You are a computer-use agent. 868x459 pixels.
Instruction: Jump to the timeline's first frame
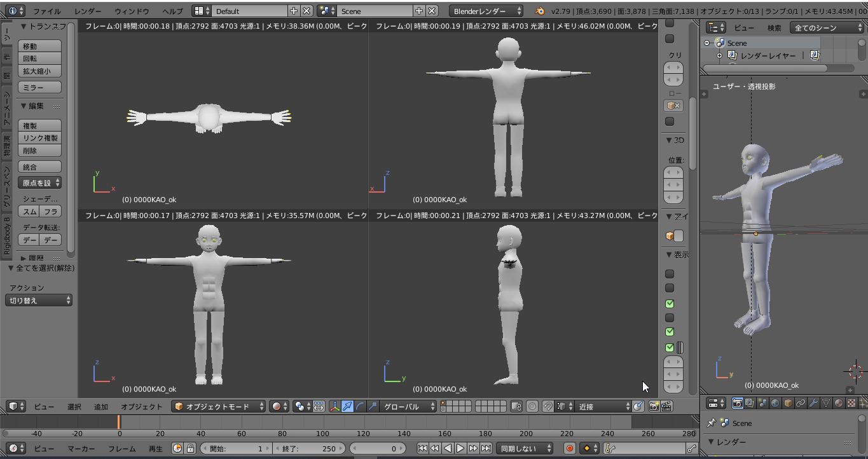tap(422, 448)
